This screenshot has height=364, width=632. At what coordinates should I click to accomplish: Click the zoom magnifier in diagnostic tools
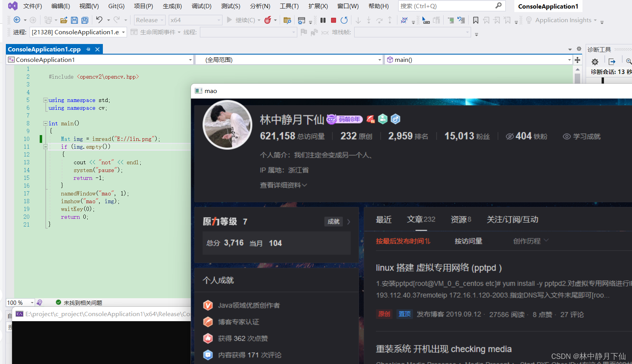628,62
